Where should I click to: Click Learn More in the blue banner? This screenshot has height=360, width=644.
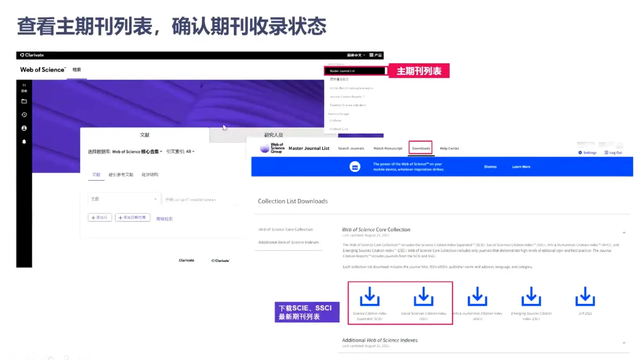pos(521,167)
